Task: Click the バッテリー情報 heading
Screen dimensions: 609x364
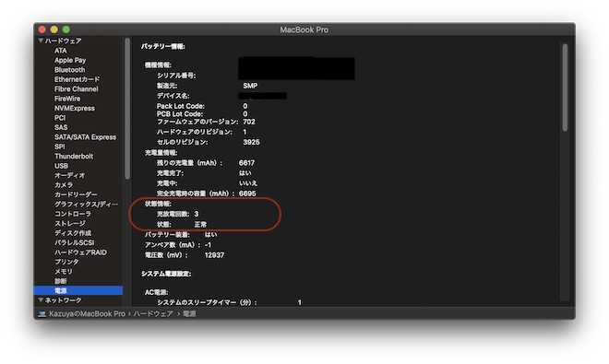Action: (163, 47)
